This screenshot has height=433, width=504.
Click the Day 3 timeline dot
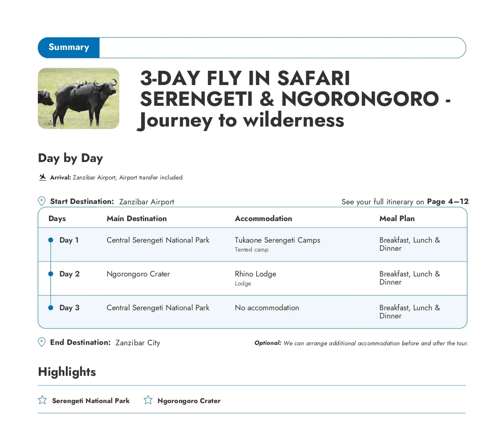[x=51, y=307]
